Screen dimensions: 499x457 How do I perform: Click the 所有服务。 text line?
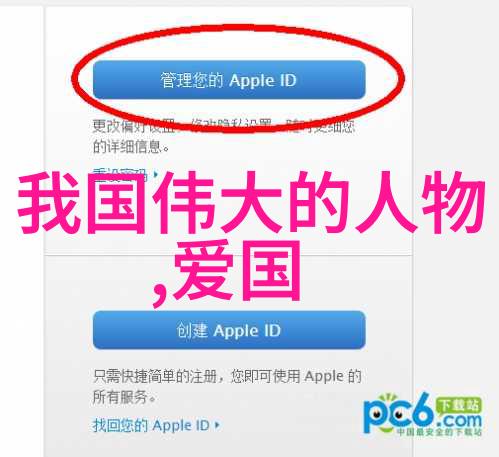pyautogui.click(x=124, y=397)
